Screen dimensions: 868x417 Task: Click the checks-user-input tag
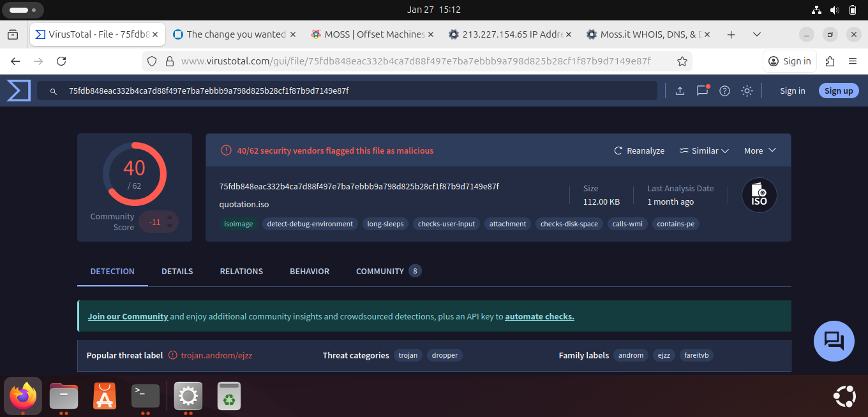pos(446,224)
